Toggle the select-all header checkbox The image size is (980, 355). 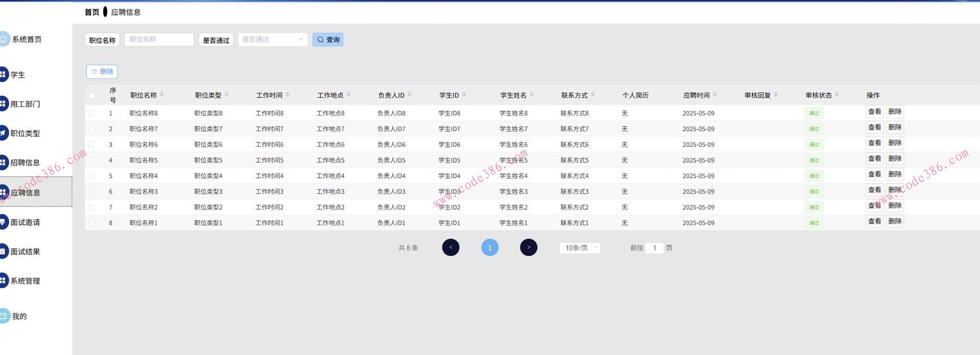coord(92,95)
